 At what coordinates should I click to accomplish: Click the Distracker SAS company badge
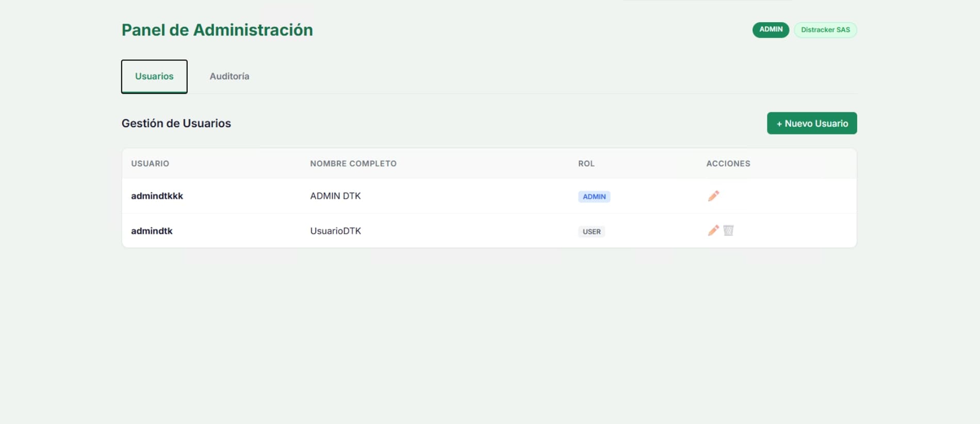[x=825, y=30]
